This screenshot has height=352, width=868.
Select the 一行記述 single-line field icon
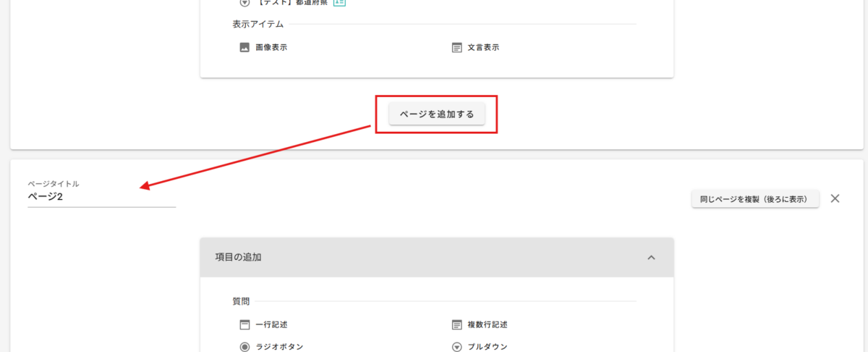[x=244, y=324]
